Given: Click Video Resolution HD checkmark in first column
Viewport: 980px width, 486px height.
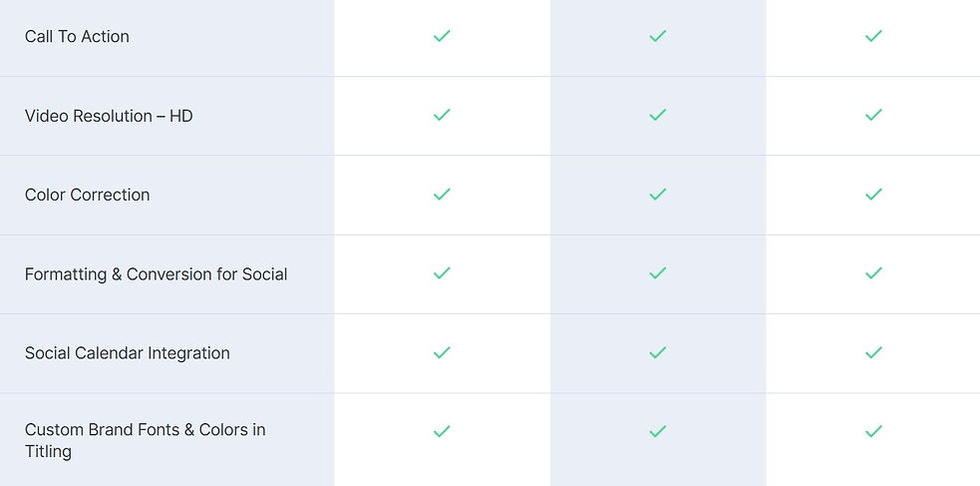Looking at the screenshot, I should click(442, 115).
